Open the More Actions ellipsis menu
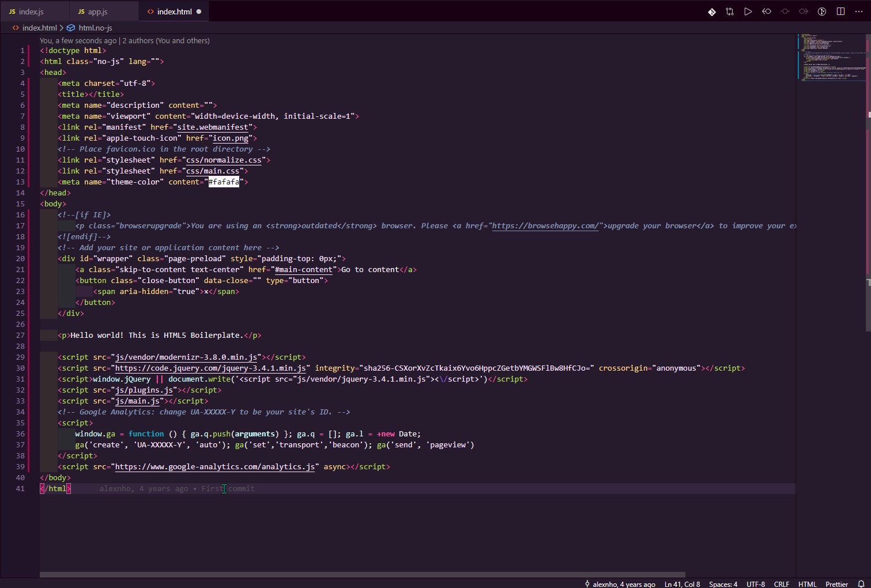 coord(858,12)
